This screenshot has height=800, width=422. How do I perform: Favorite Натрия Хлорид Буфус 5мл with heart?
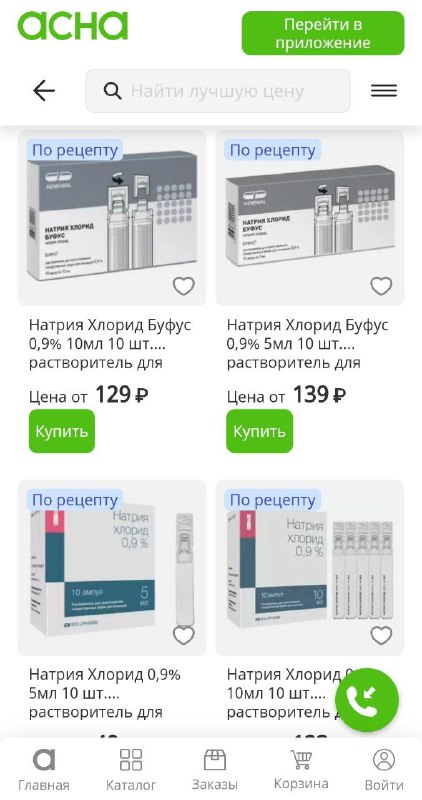[x=381, y=286]
